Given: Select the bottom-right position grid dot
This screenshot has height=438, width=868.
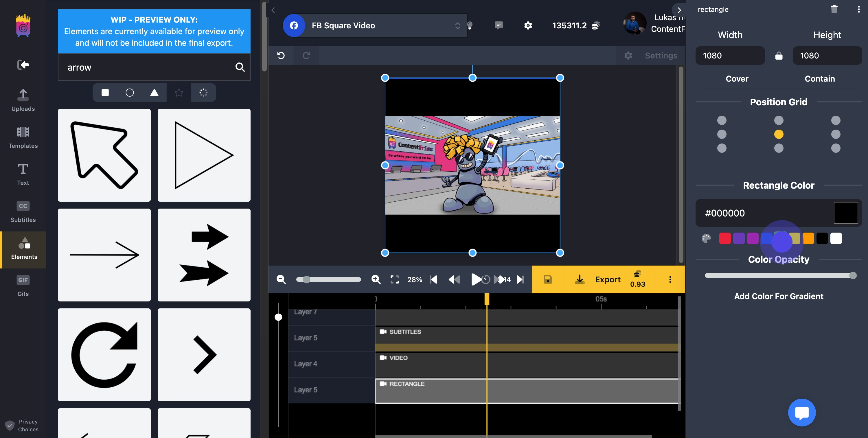Looking at the screenshot, I should pos(836,148).
